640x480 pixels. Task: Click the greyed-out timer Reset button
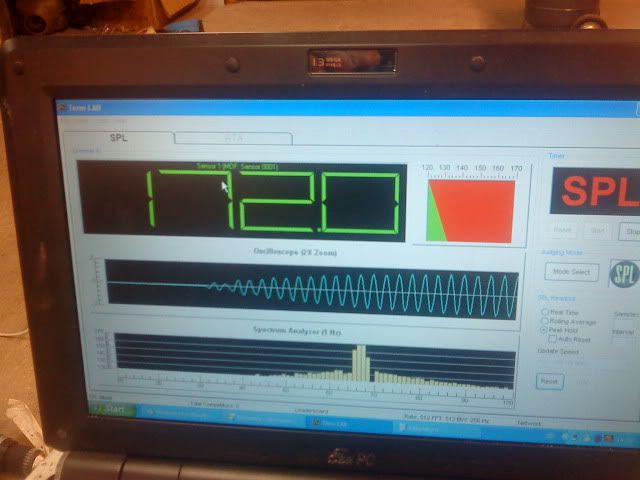coord(562,230)
